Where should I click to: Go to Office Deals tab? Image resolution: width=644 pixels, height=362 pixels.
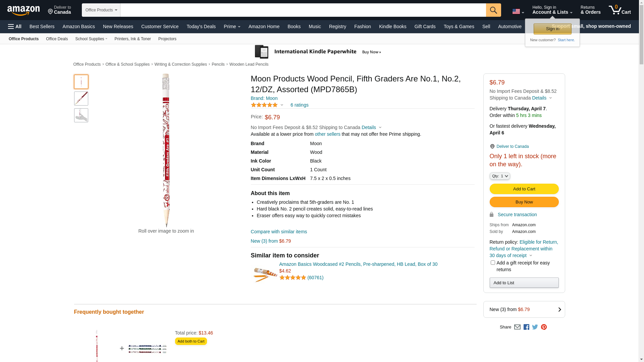click(57, 39)
